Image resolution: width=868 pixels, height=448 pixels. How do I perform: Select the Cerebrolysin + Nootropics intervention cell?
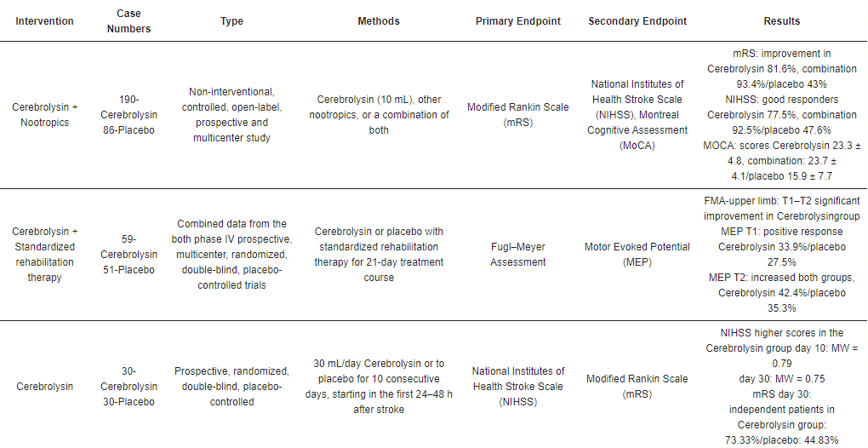pyautogui.click(x=44, y=115)
